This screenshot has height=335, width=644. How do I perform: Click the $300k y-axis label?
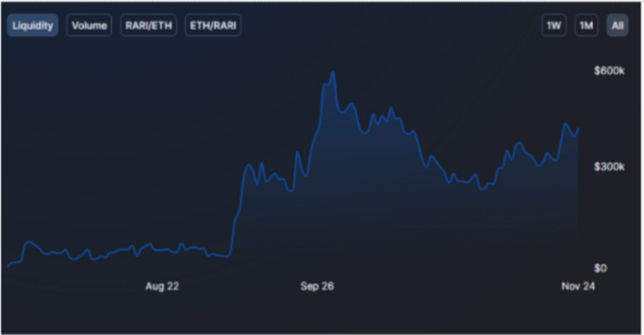(x=609, y=167)
